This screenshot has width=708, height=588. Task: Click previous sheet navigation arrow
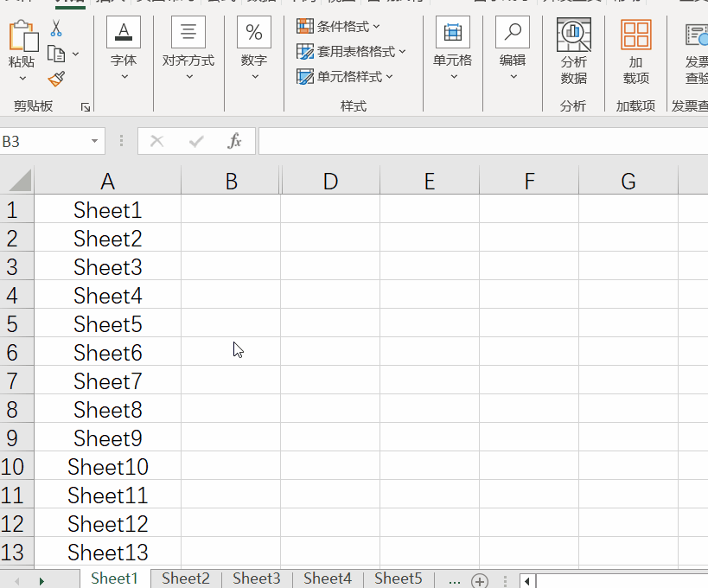(x=17, y=581)
